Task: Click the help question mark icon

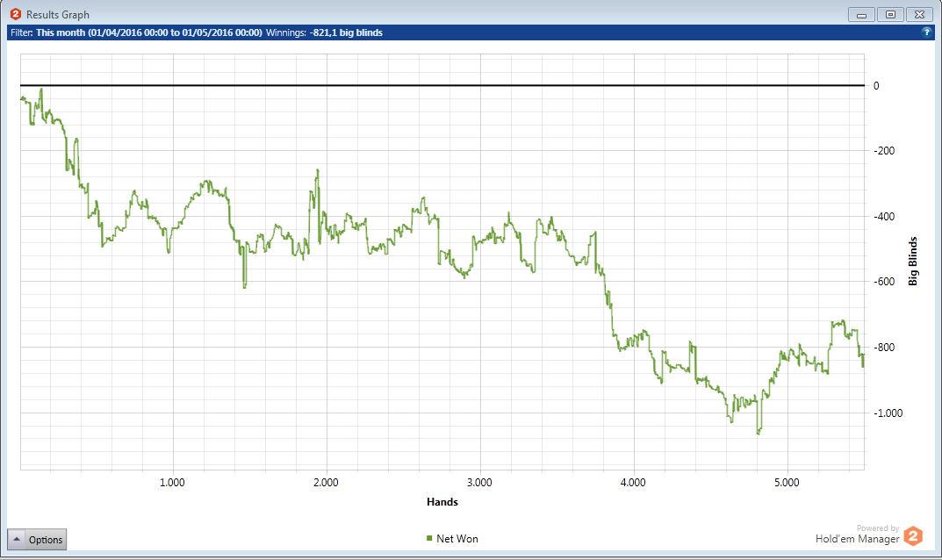Action: (x=926, y=32)
